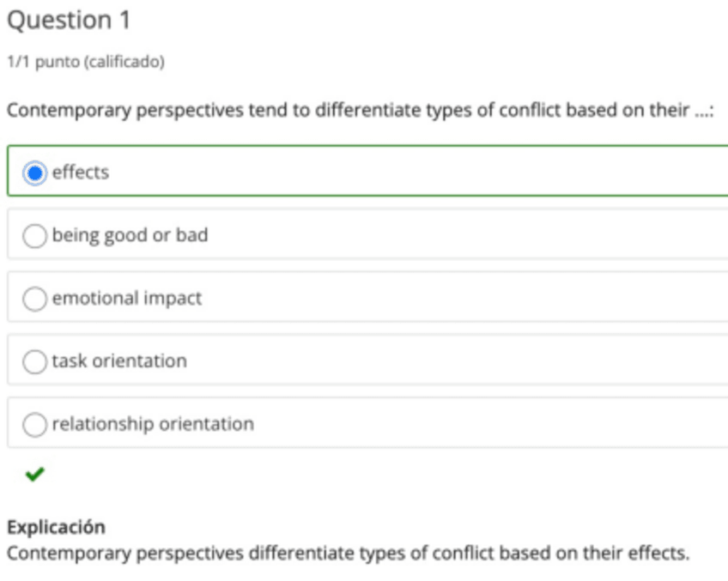Viewport: 728px width, 581px height.
Task: Click the word "effects." ending the explanation
Action: pos(661,553)
